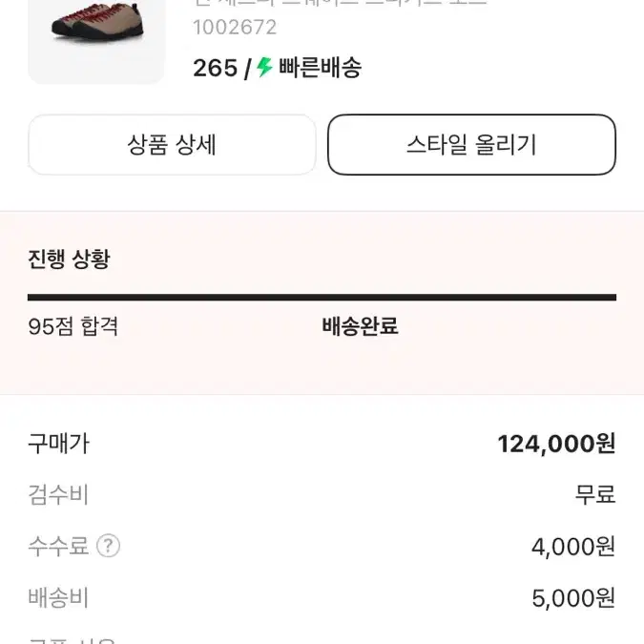Viewport: 644px width, 644px height.
Task: Open the shoe product thumbnail
Action: coord(96,41)
